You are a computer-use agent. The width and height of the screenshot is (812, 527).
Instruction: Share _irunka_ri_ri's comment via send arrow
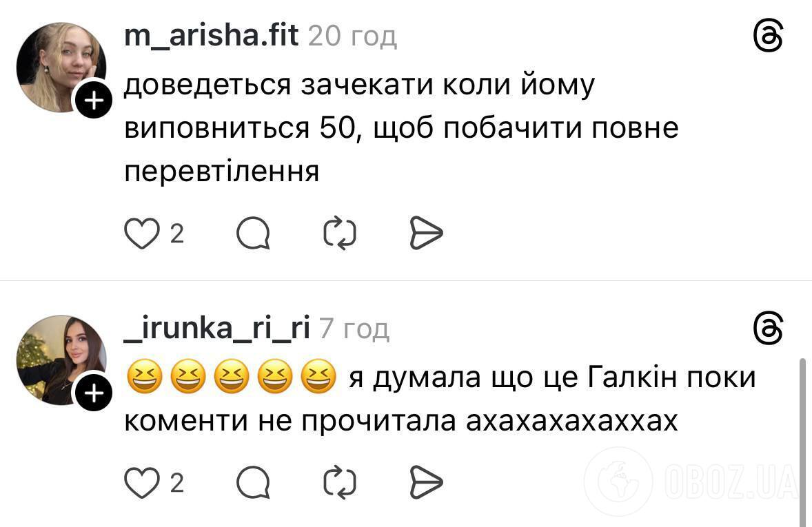point(427,482)
